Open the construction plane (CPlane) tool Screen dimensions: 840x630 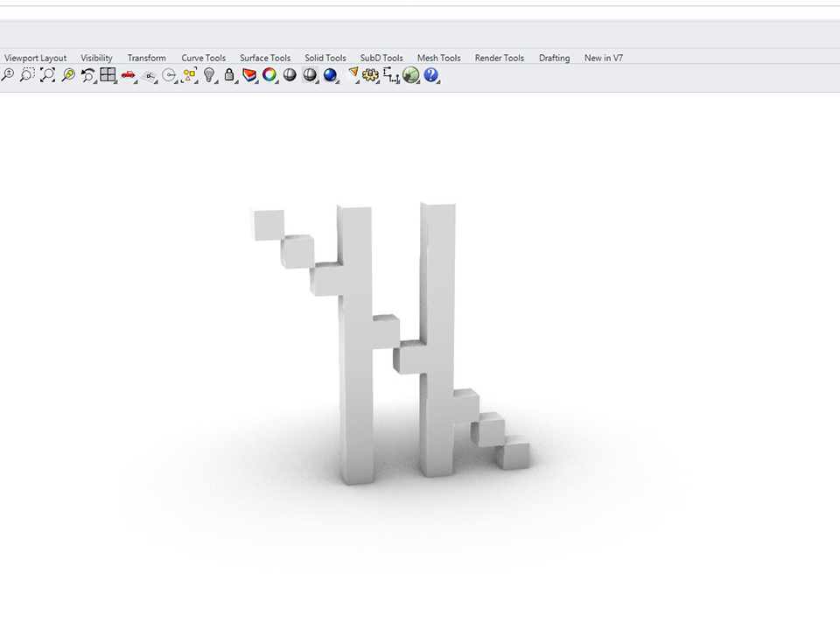pos(149,76)
